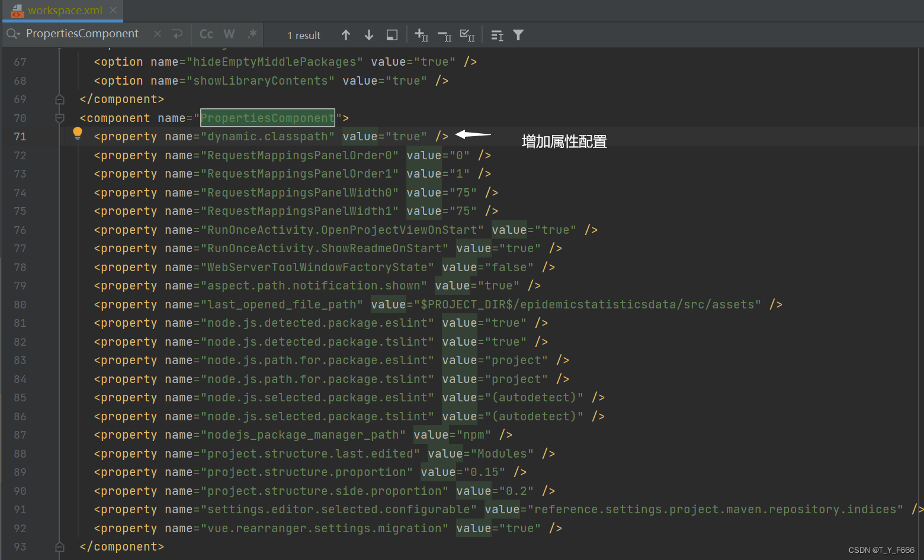Screen dimensions: 924x560
Task: Click the lightbulb intention icon on line 71
Action: (x=78, y=134)
